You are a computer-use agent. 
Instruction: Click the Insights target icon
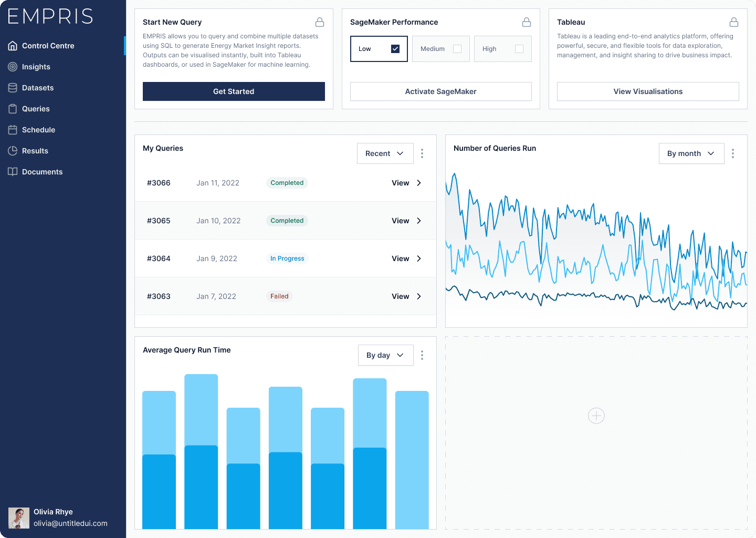(13, 67)
